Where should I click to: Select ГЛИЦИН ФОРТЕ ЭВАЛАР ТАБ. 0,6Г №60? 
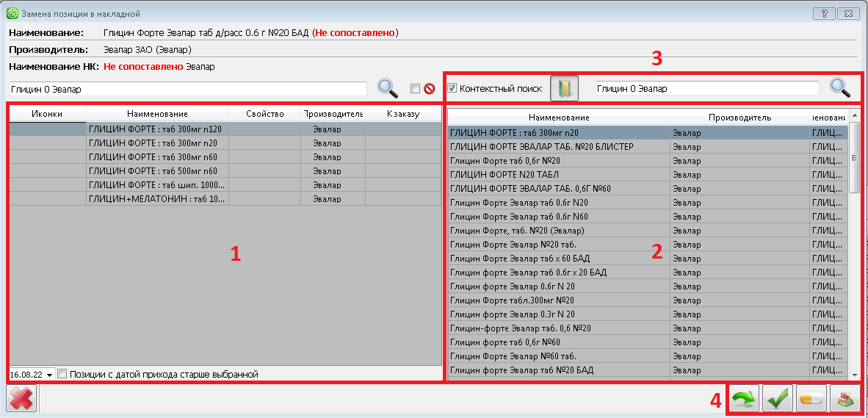pos(648,188)
